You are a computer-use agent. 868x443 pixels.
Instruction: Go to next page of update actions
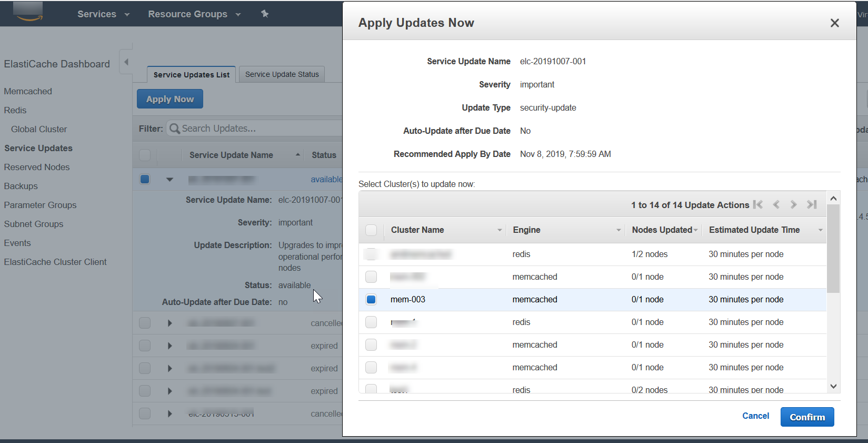pos(794,205)
